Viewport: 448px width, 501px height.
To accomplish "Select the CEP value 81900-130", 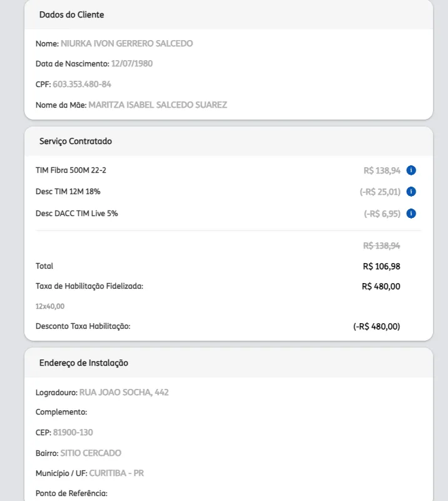I will (73, 433).
